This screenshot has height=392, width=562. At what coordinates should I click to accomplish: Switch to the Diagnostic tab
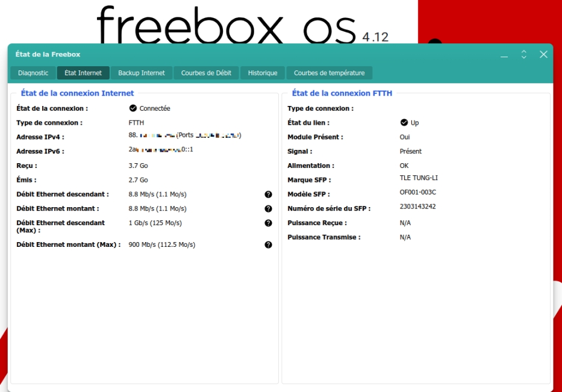pos(33,73)
